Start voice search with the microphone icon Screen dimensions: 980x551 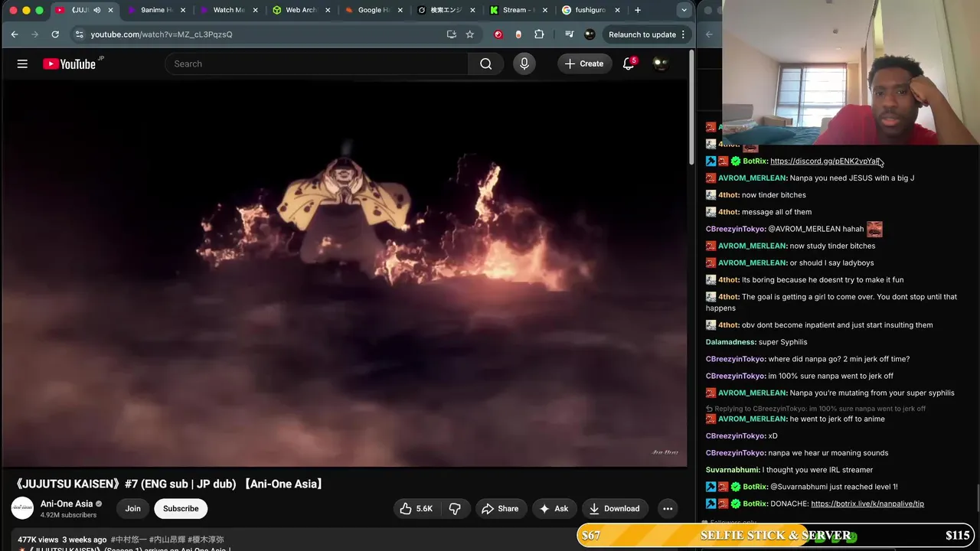[x=524, y=64]
